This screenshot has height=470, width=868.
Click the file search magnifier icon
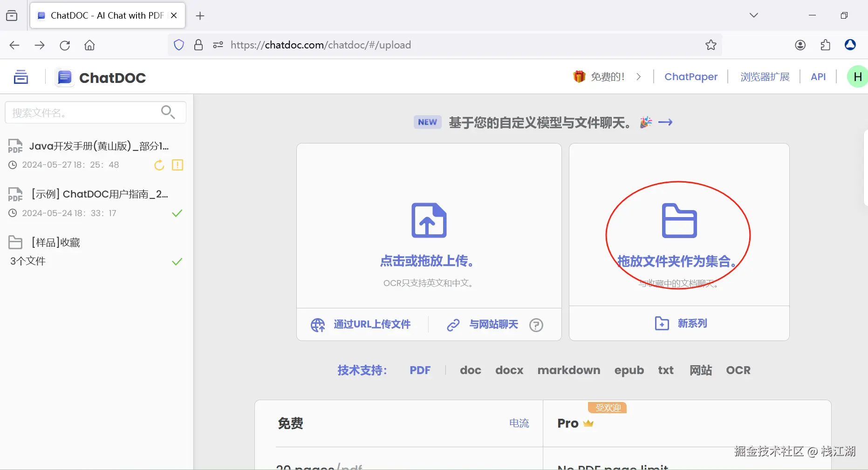(168, 112)
